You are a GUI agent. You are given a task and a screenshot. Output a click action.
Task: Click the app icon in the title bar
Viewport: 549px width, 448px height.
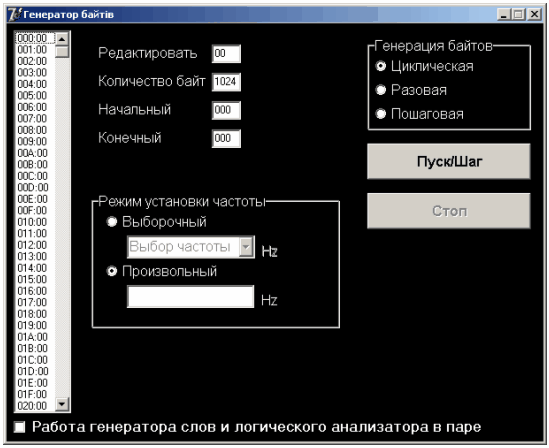point(14,14)
